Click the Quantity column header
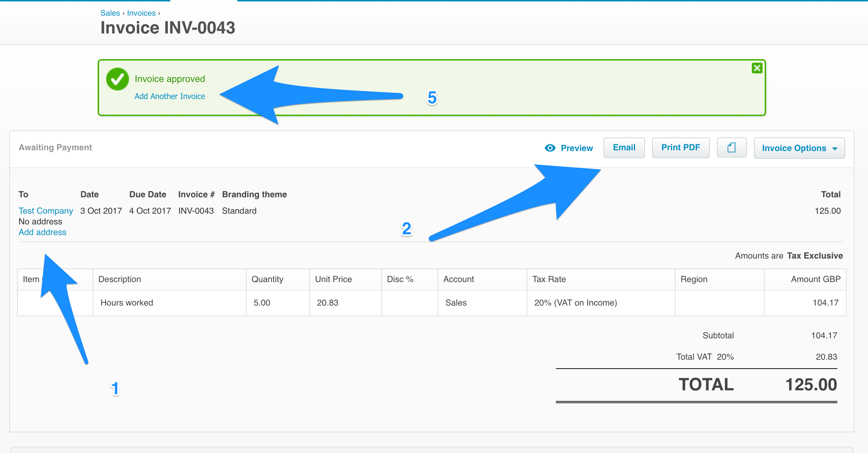Viewport: 868px width, 453px height. pyautogui.click(x=267, y=279)
